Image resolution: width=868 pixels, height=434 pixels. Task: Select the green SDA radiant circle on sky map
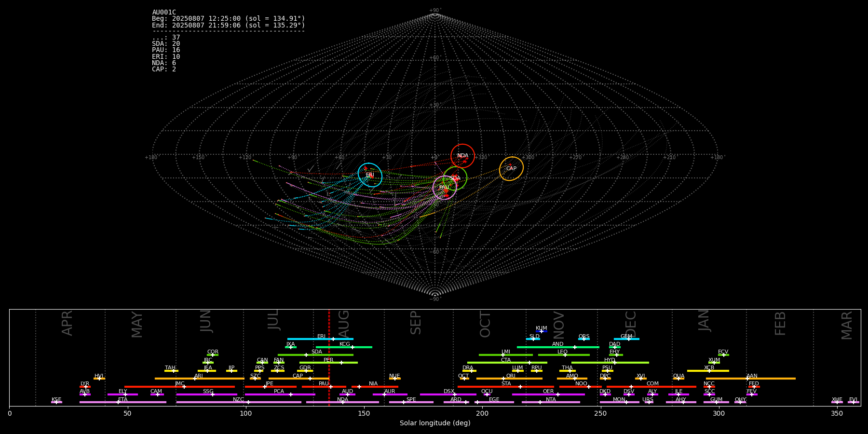click(x=455, y=178)
